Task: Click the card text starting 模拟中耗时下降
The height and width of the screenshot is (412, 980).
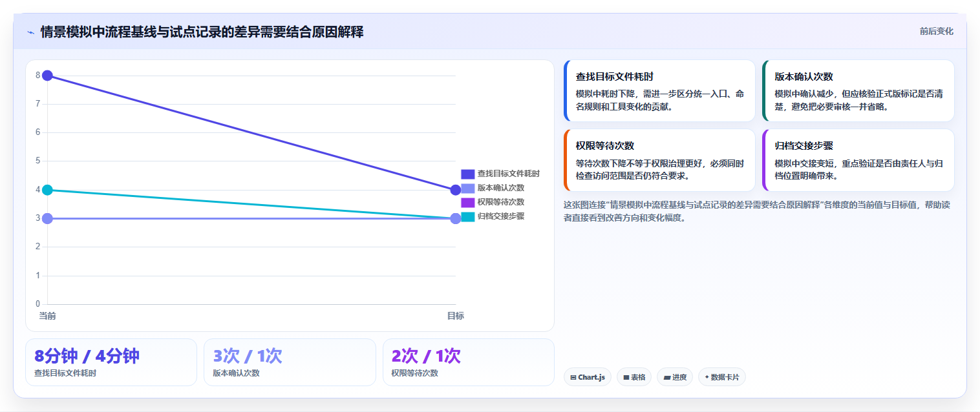Action: 660,100
